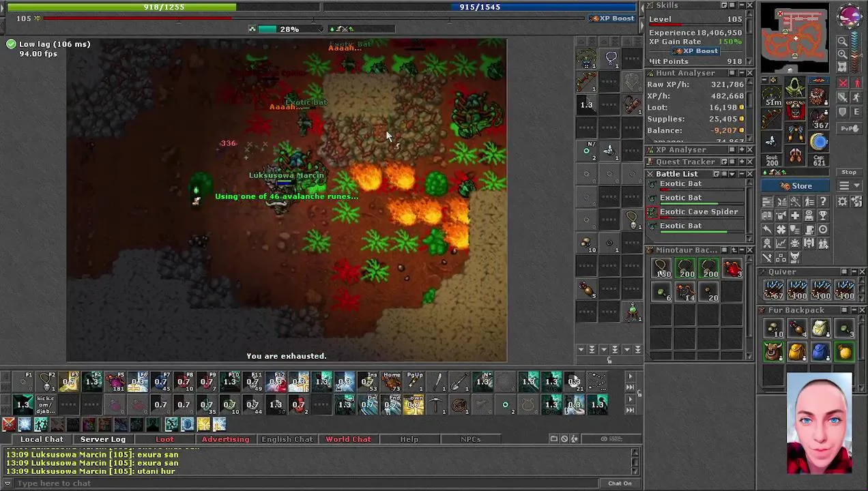This screenshot has height=491, width=868.
Task: Switch to Local Chat tab
Action: coord(42,439)
